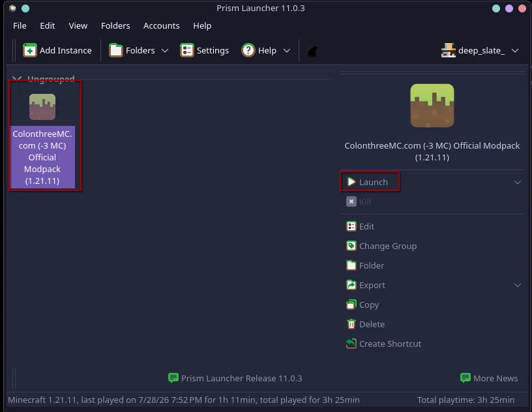Viewport: 532px width, 412px height.
Task: Click the Add Instance plus icon
Action: pyautogui.click(x=30, y=51)
